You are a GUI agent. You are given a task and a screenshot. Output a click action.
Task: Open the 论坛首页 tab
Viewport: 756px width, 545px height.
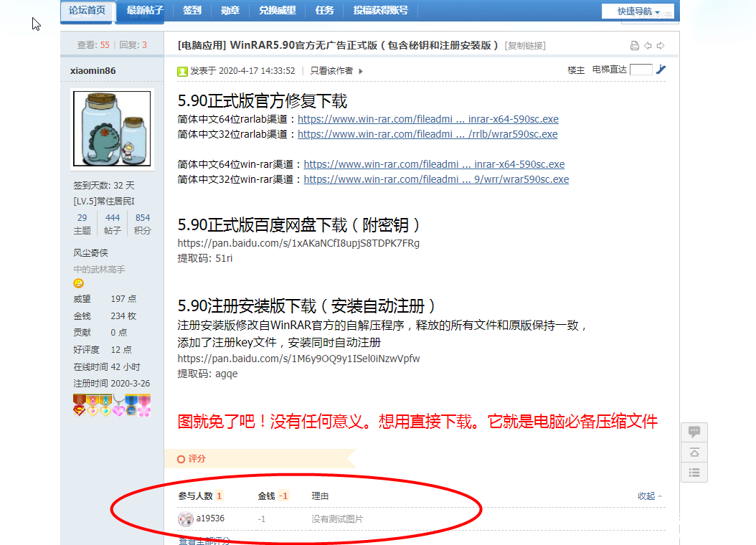(87, 11)
